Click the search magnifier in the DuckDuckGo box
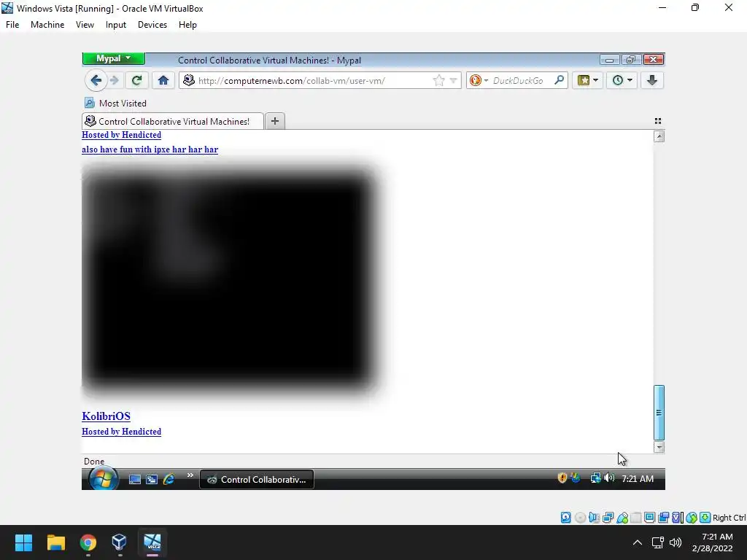The height and width of the screenshot is (560, 747). pyautogui.click(x=560, y=80)
